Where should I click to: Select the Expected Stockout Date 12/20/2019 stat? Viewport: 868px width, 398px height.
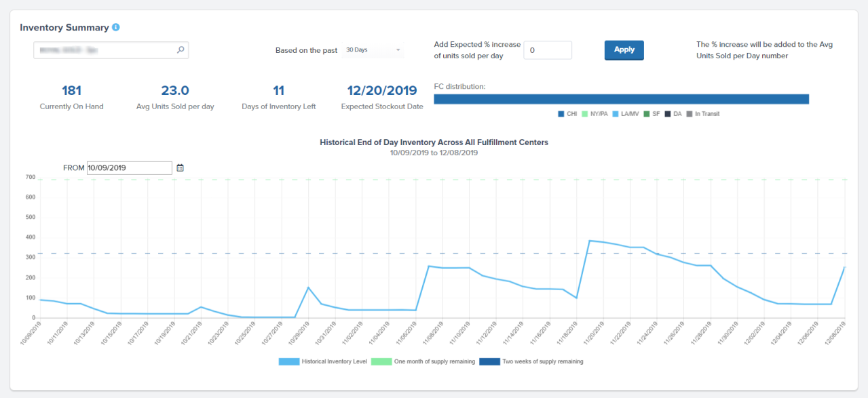tap(381, 90)
